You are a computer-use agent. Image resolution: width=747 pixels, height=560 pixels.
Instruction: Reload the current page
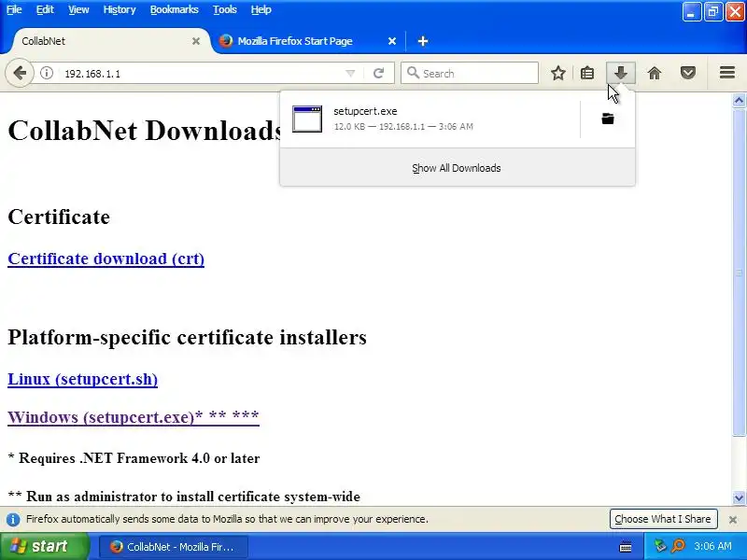pyautogui.click(x=379, y=74)
